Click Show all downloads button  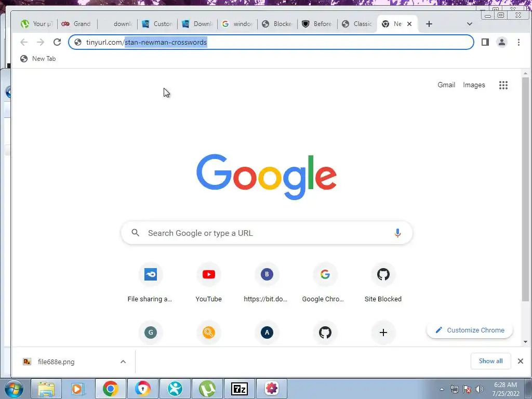click(x=490, y=361)
